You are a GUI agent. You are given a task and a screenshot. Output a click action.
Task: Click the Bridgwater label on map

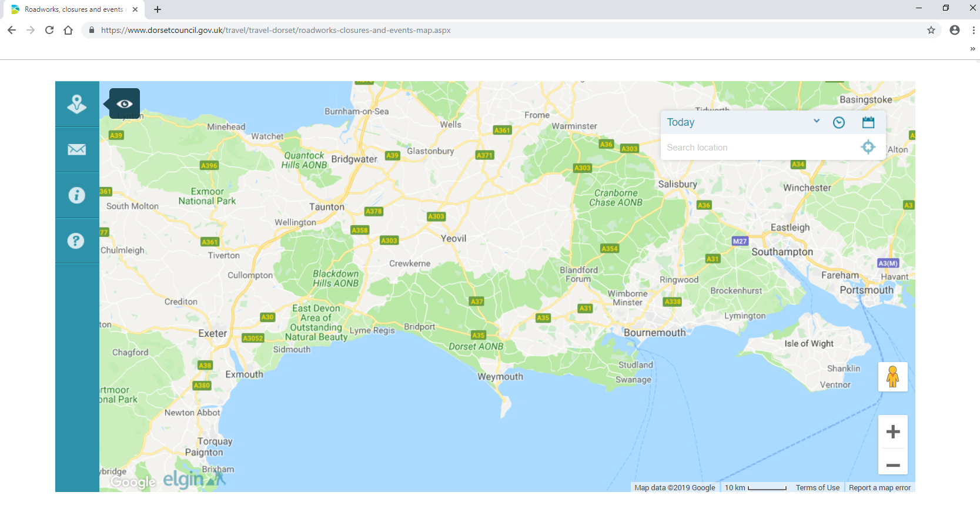click(354, 159)
